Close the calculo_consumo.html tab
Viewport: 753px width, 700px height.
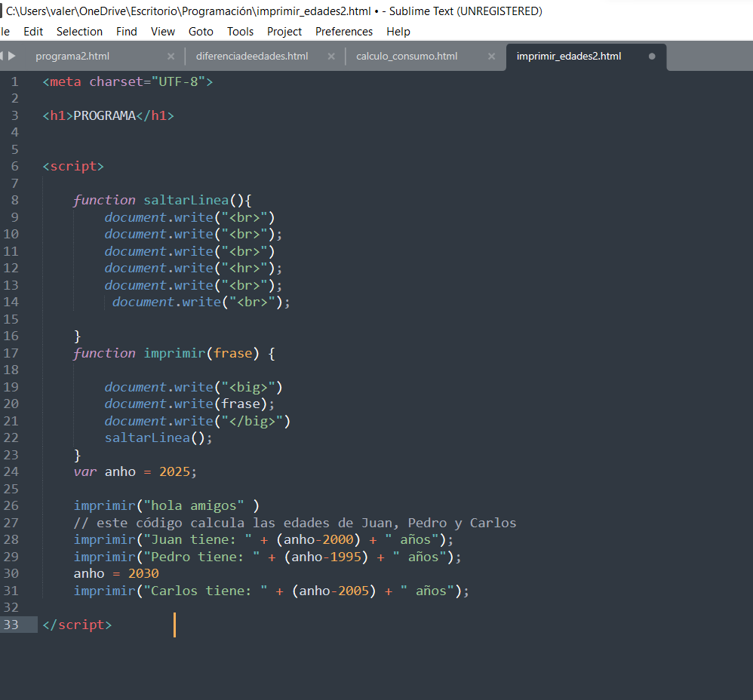click(492, 56)
